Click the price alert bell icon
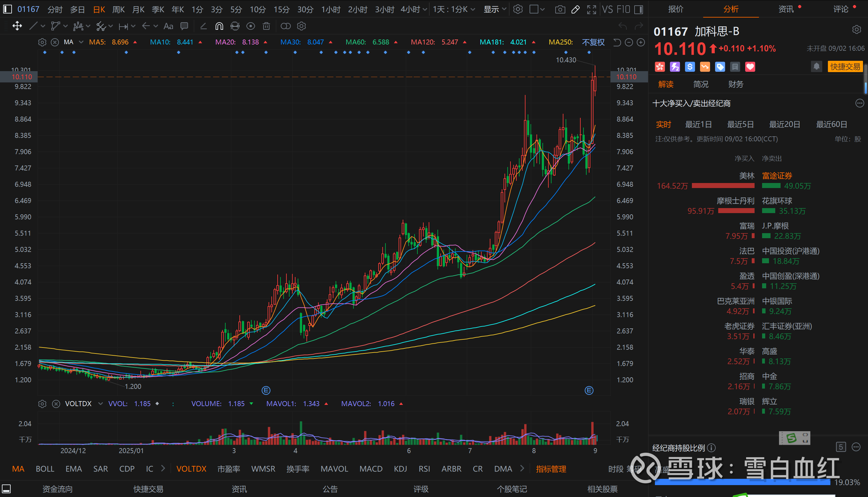This screenshot has height=497, width=868. pyautogui.click(x=816, y=66)
